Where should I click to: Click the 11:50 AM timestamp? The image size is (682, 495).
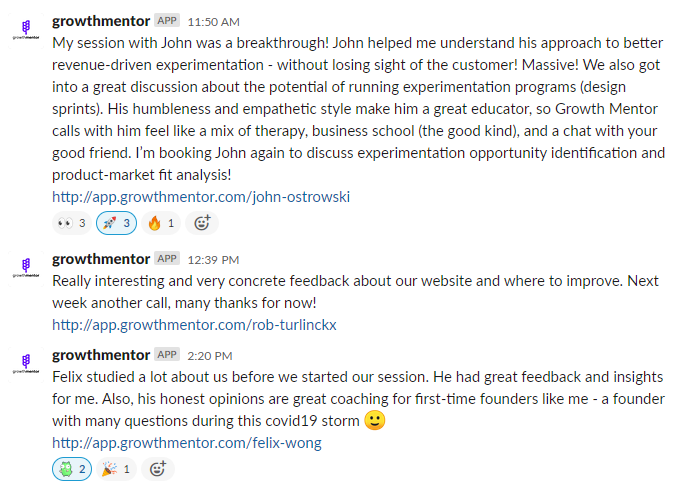pyautogui.click(x=214, y=22)
